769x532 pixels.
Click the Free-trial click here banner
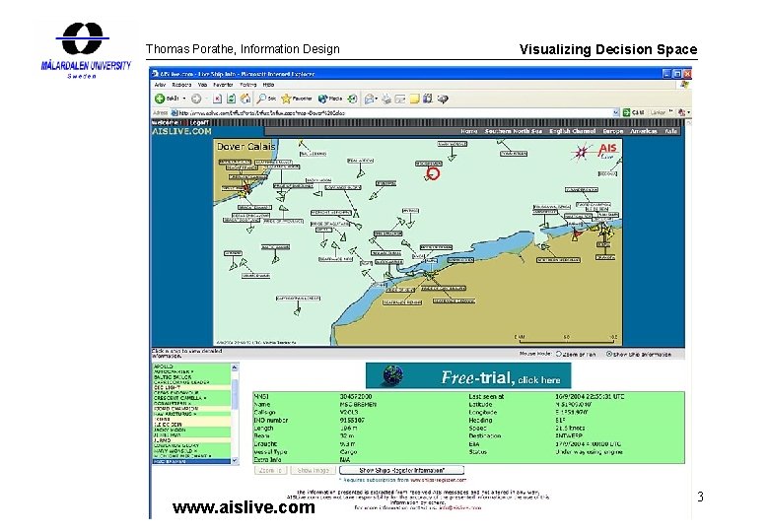click(468, 375)
